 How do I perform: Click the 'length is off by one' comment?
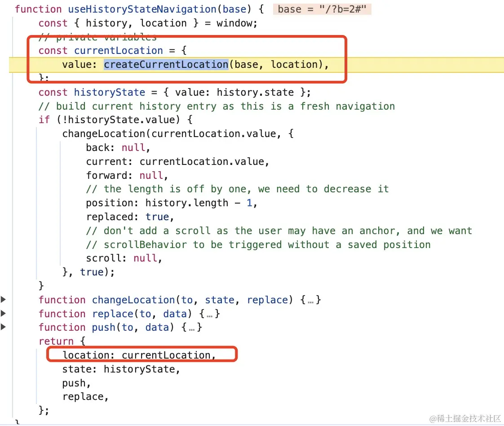238,189
